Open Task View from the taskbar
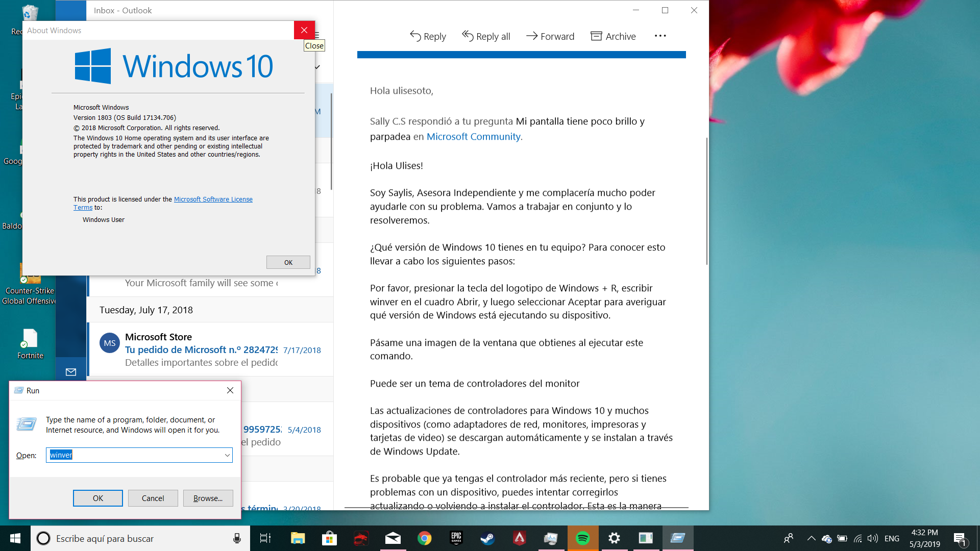Viewport: 980px width, 551px height. click(265, 538)
